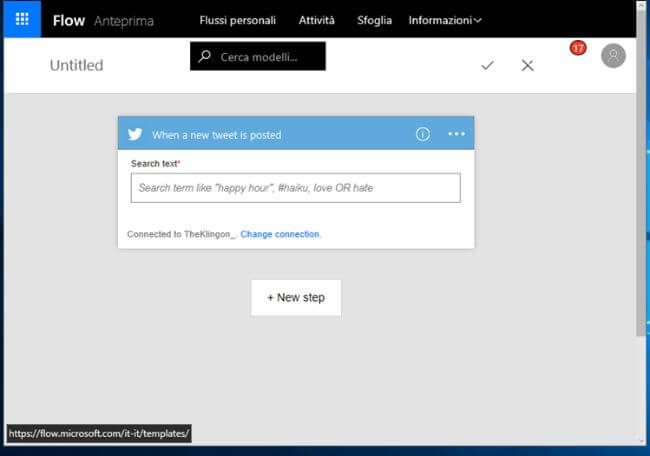Focus the Cerca modelli search box
The width and height of the screenshot is (650, 456).
click(258, 56)
